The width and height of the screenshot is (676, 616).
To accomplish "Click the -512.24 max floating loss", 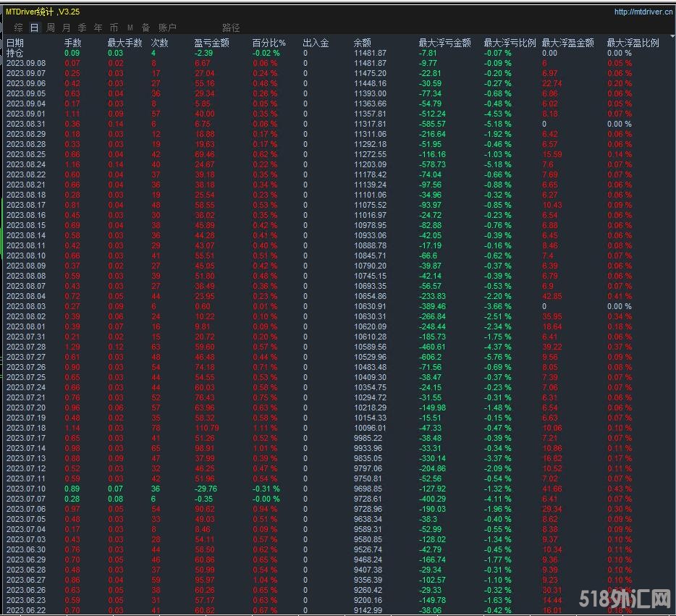I will pyautogui.click(x=432, y=114).
